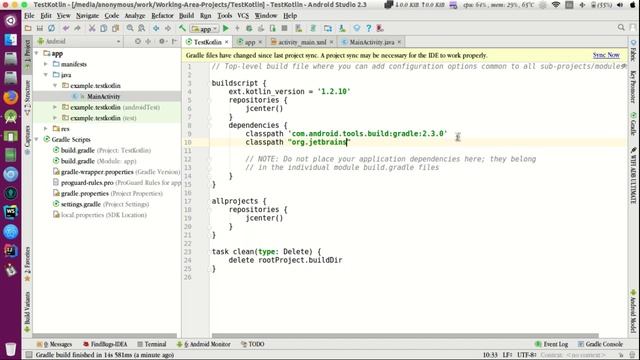This screenshot has width=640, height=360.
Task: Toggle the Gradle tool window on right edge
Action: pos(633,124)
